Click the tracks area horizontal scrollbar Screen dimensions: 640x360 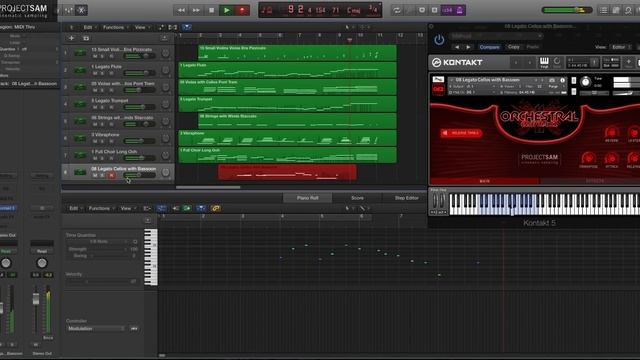[x=208, y=187]
